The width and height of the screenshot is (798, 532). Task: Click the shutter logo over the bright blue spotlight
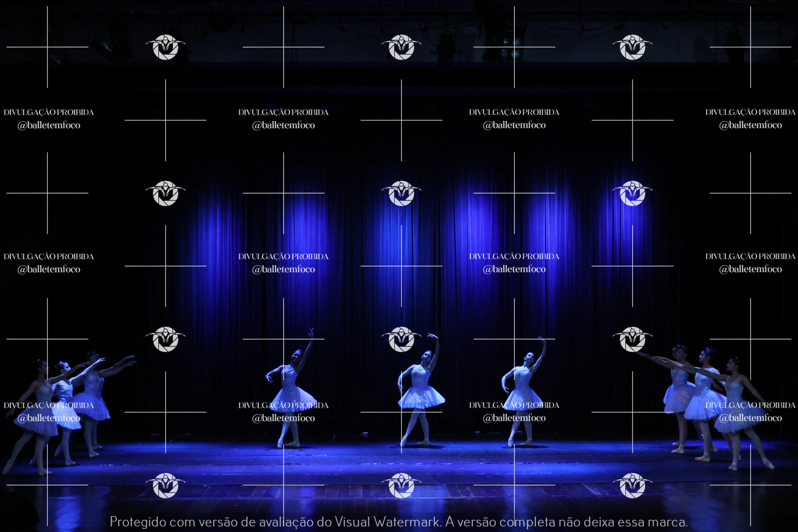(x=632, y=193)
